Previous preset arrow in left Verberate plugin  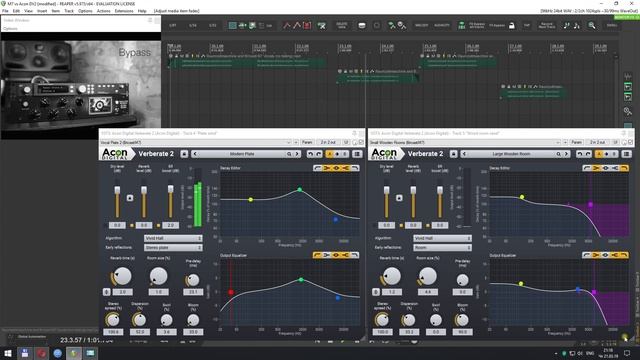tap(195, 154)
